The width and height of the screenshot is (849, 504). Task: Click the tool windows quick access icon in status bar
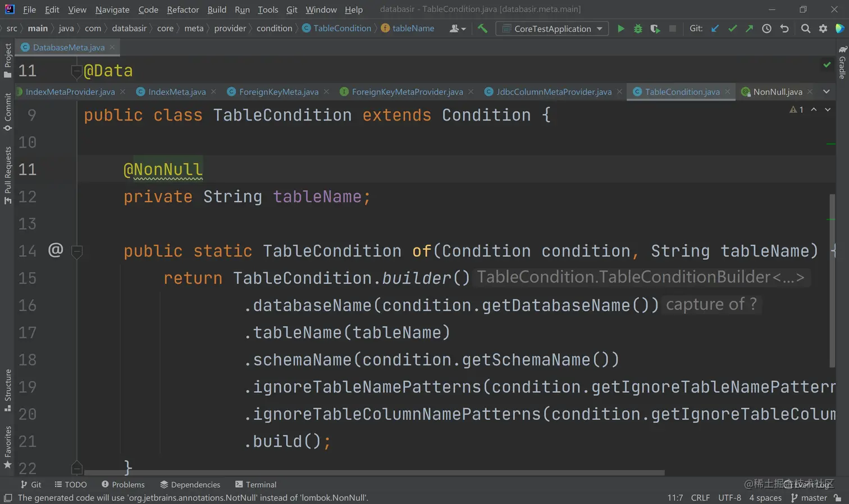coord(8,498)
